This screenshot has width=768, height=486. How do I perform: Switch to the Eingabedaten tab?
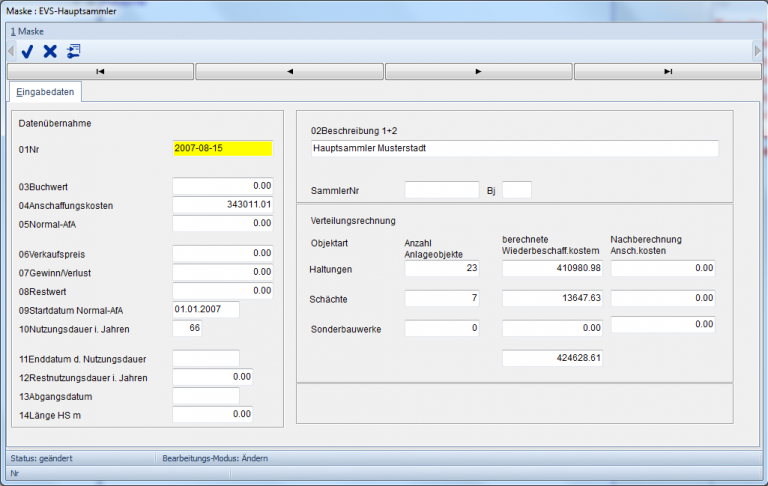click(x=45, y=92)
